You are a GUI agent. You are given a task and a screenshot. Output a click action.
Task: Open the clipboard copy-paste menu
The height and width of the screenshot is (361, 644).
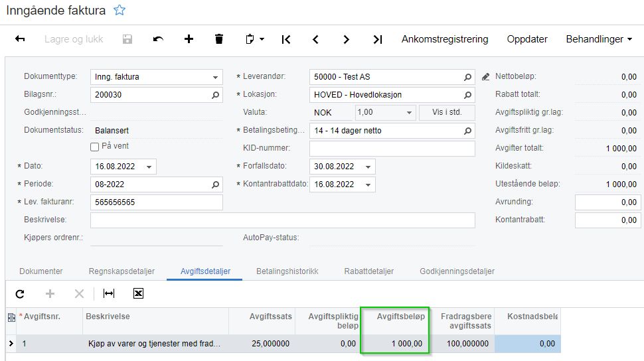(x=255, y=39)
